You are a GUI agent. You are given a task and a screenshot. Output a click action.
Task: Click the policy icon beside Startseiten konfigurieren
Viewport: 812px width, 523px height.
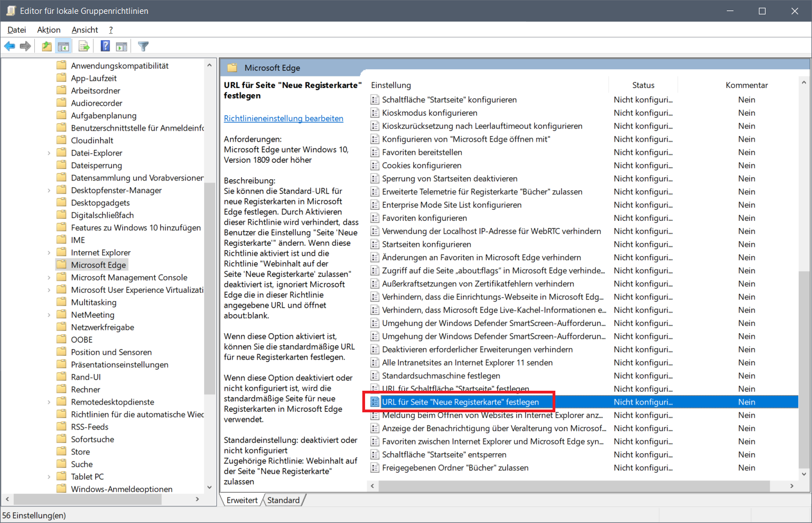375,244
